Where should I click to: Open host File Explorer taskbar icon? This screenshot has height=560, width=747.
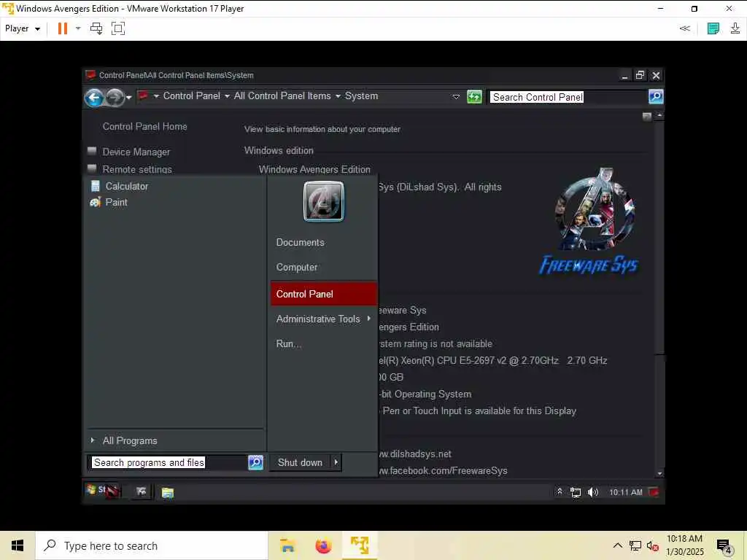287,545
